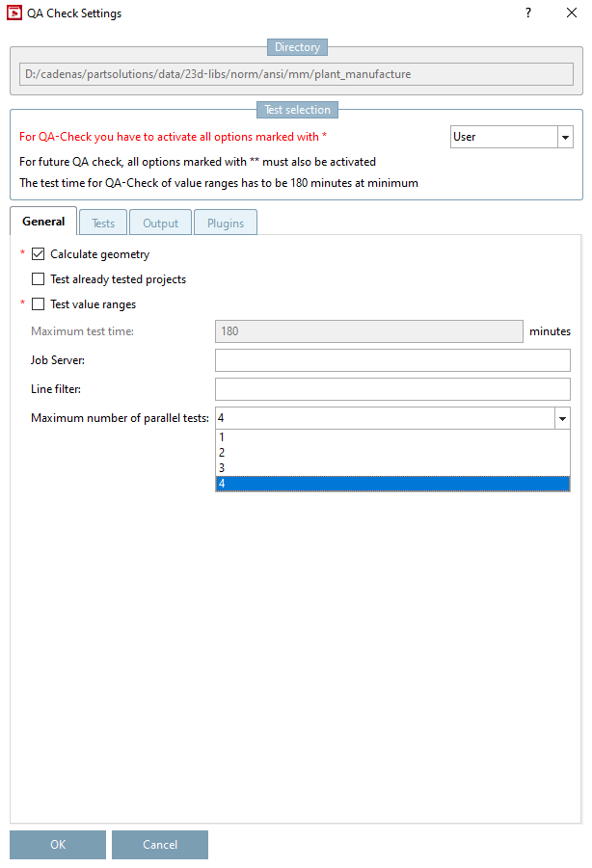Enable Test already tested projects
Screen dimensions: 592x868
(39, 279)
